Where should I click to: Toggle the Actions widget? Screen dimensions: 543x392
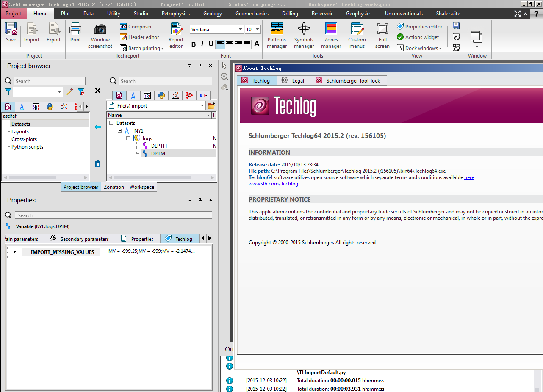(x=418, y=37)
